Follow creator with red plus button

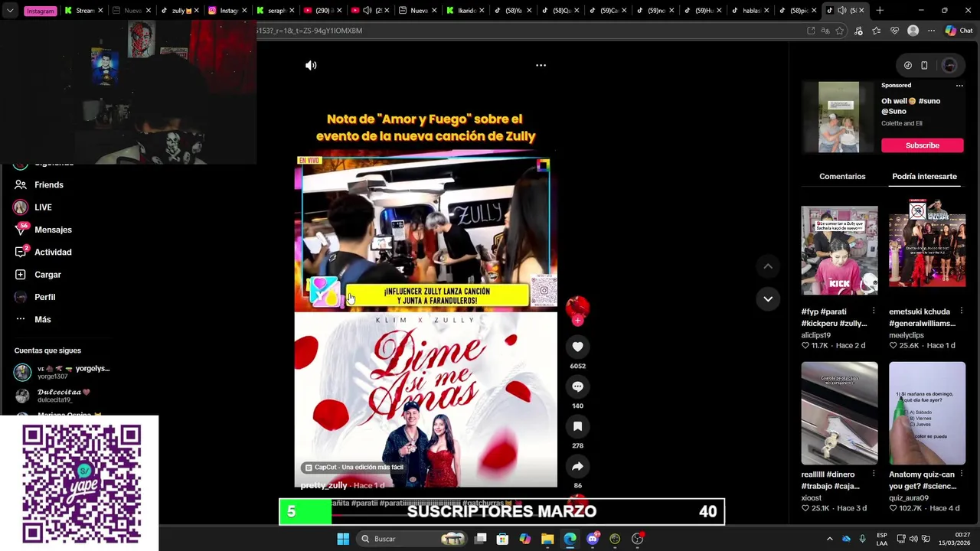[577, 321]
